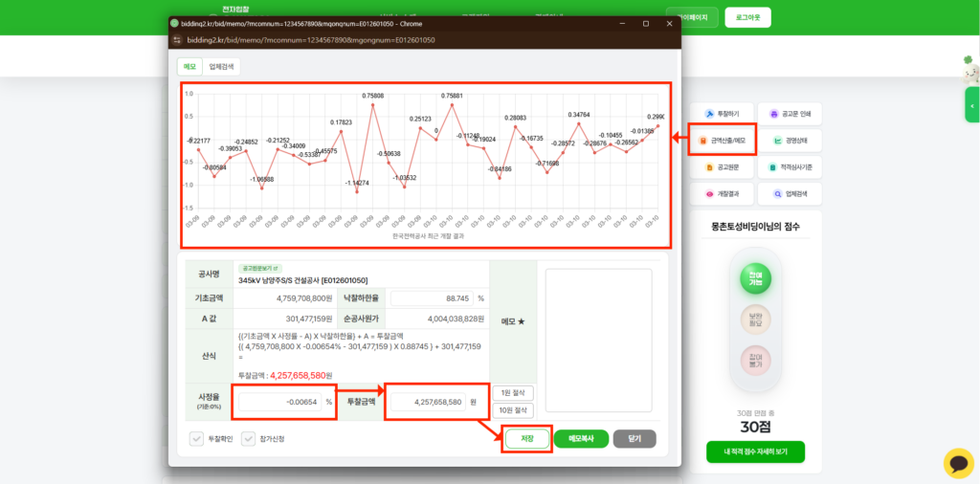Switch to the 메모 tab
The width and height of the screenshot is (980, 484).
point(189,67)
